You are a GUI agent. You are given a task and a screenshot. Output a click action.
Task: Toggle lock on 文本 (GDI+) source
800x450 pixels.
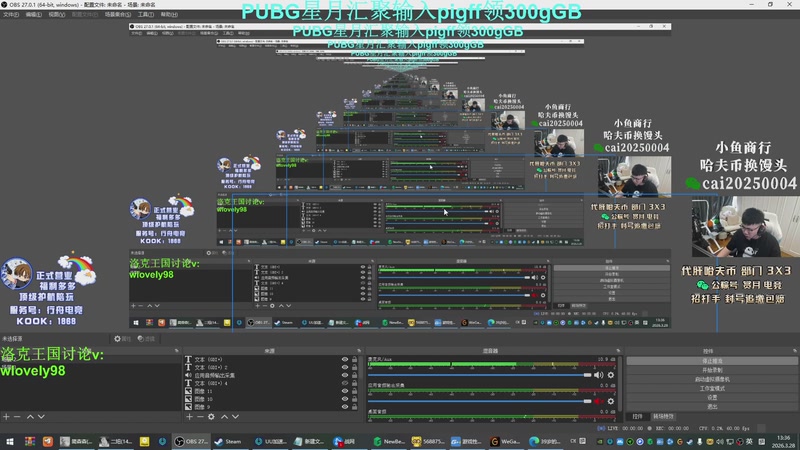click(x=355, y=360)
